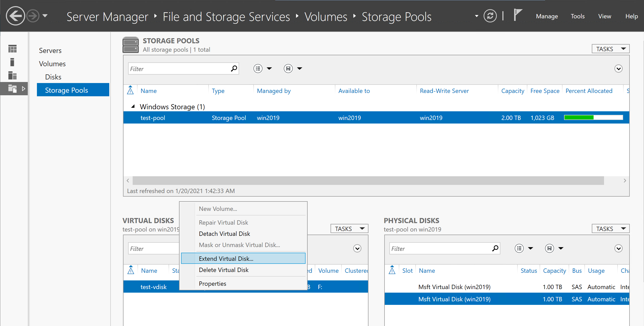
Task: Collapse the Windows Storage (1) group
Action: click(133, 106)
